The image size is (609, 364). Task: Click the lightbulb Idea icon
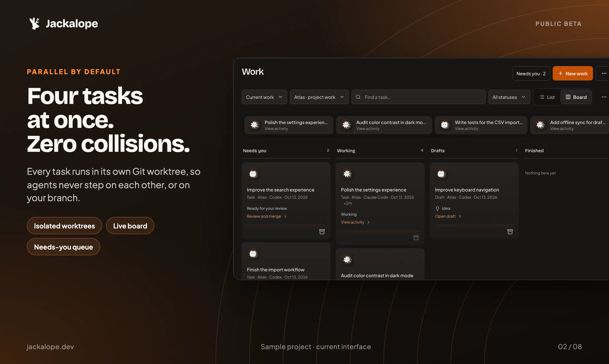coord(437,209)
